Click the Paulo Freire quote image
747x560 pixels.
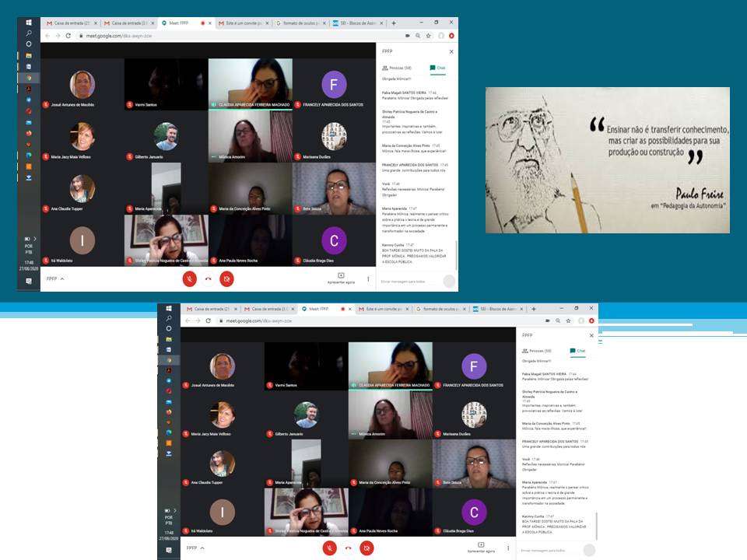click(x=608, y=160)
